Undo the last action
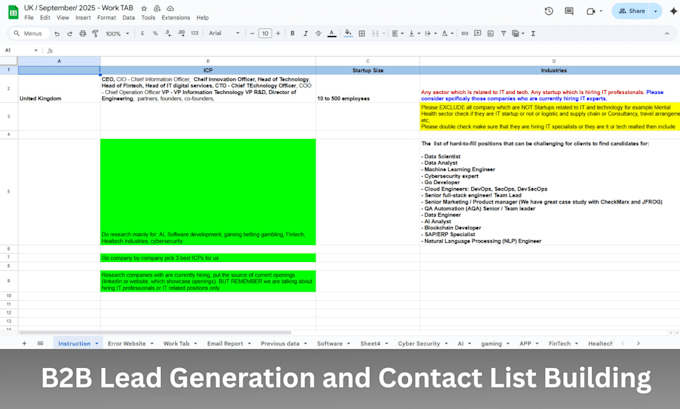This screenshot has height=409, width=680. tap(57, 33)
